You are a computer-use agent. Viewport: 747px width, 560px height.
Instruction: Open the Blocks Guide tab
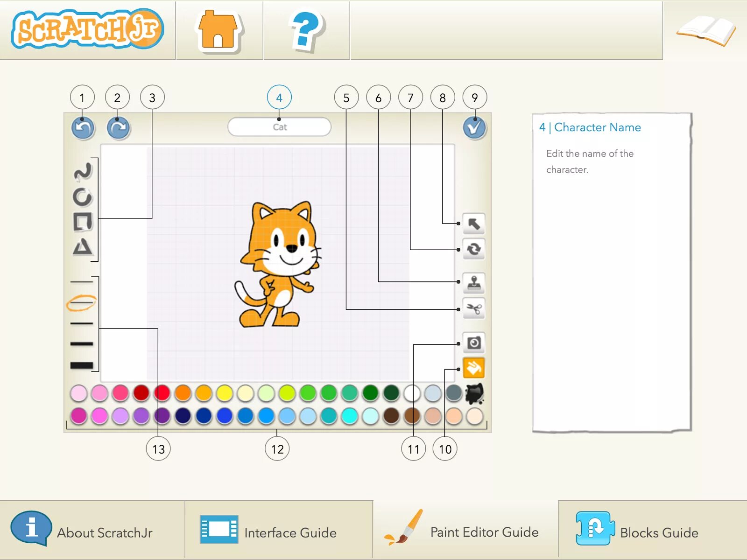pyautogui.click(x=653, y=529)
